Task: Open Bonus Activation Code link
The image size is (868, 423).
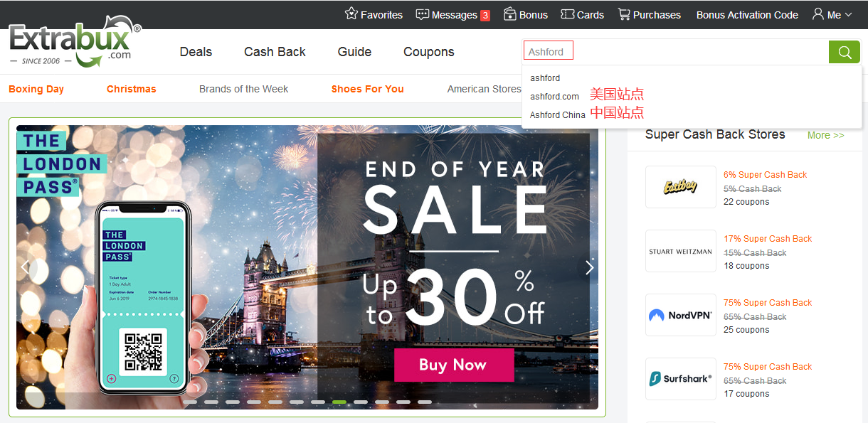Action: tap(747, 14)
